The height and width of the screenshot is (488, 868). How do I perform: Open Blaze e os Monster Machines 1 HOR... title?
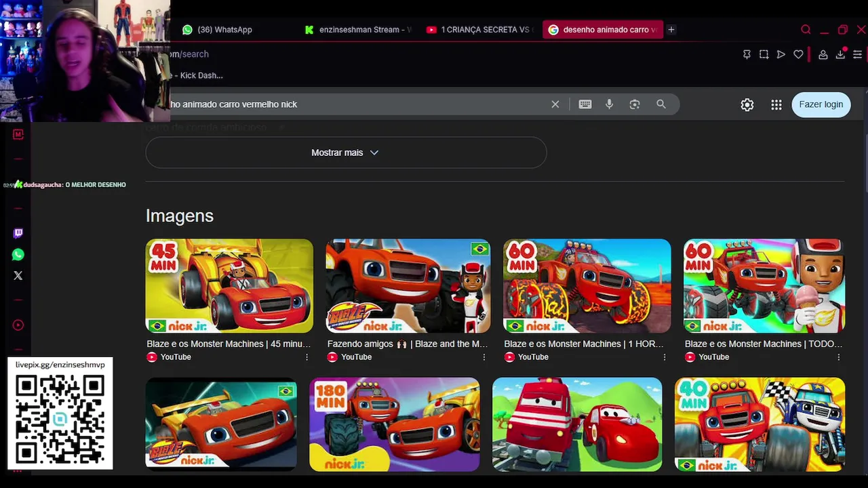coord(584,344)
